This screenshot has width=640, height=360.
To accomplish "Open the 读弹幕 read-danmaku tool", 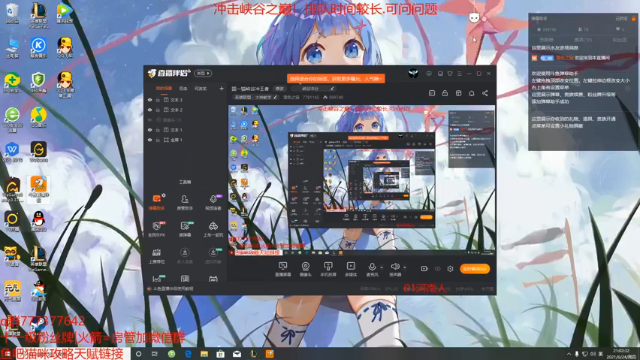I will tap(184, 229).
